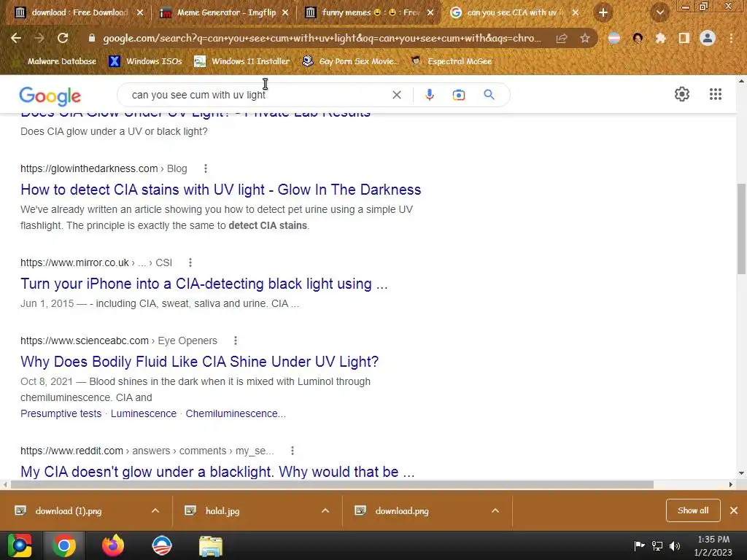Open 'My CIA doesn't glow' reddit result
This screenshot has width=747, height=560.
coord(217,472)
